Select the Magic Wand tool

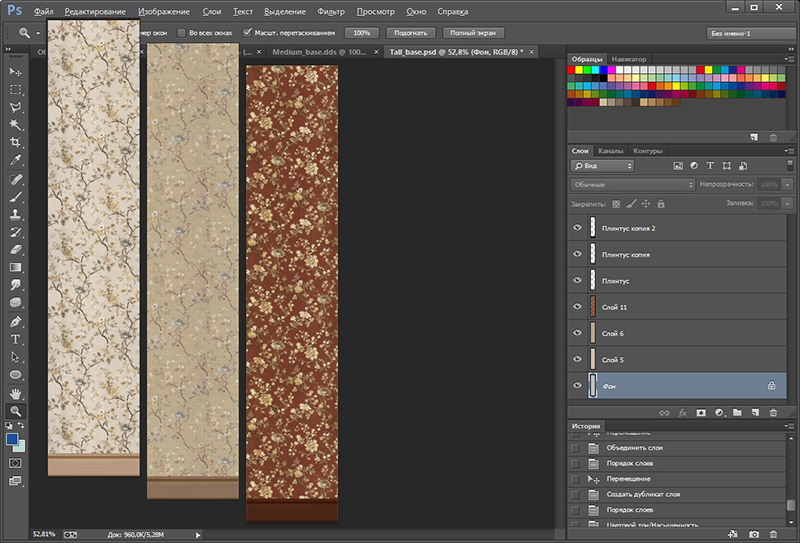15,125
